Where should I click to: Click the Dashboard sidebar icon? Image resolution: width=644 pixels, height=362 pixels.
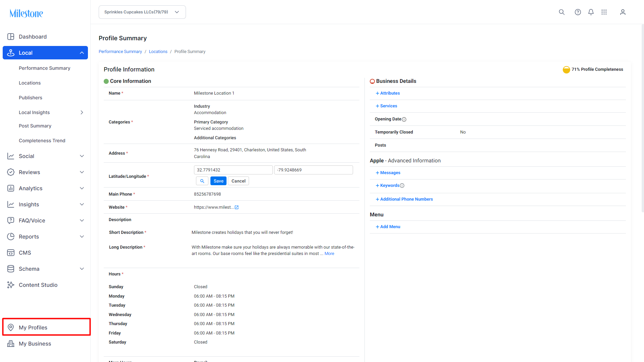pyautogui.click(x=11, y=37)
